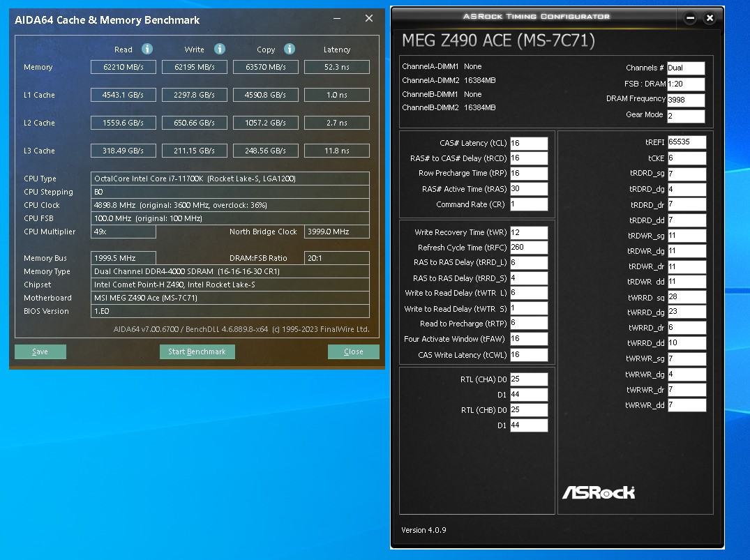
Task: Click the MEG Z490 ACE (MS-7C71) heading
Action: [498, 40]
